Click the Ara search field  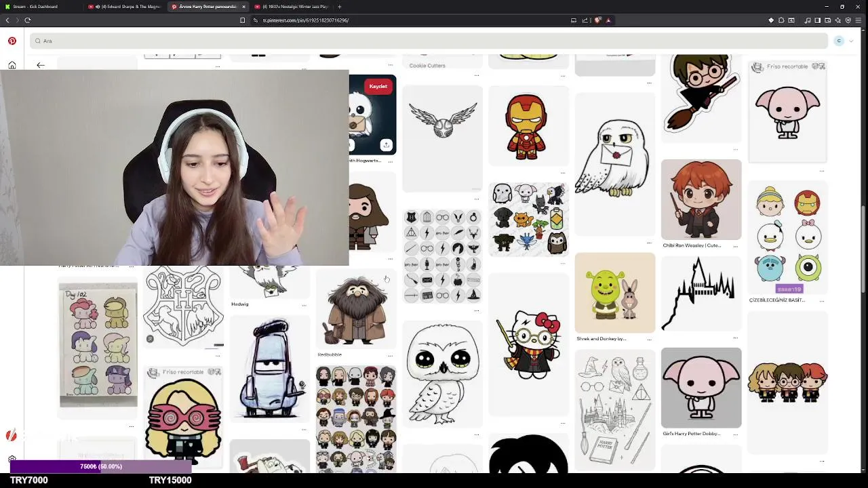point(429,41)
